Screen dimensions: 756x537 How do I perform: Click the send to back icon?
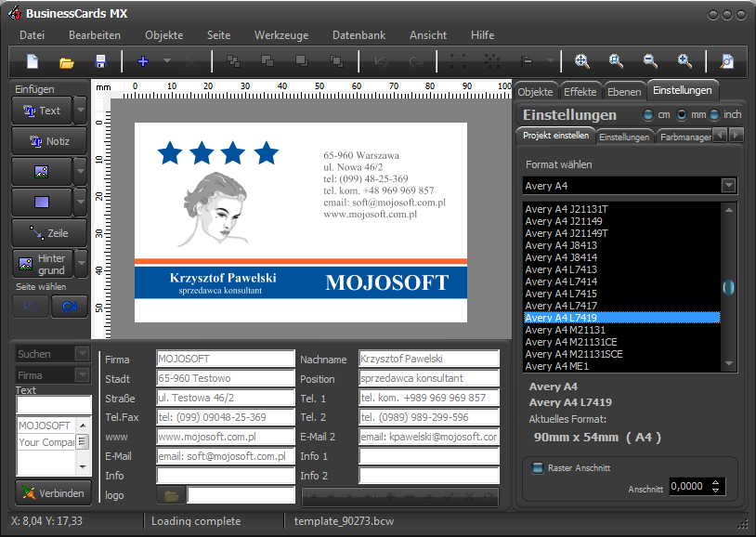pyautogui.click(x=336, y=60)
